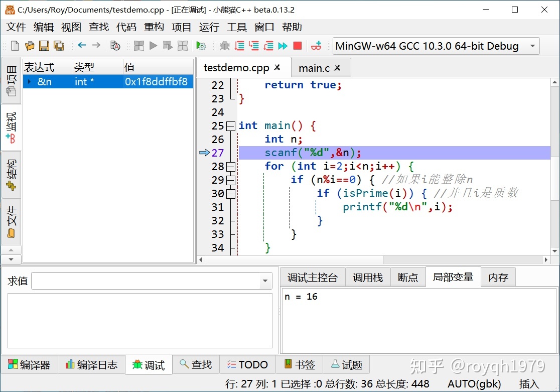The width and height of the screenshot is (560, 392).
Task: Navigate forward with right arrow icon
Action: click(96, 45)
